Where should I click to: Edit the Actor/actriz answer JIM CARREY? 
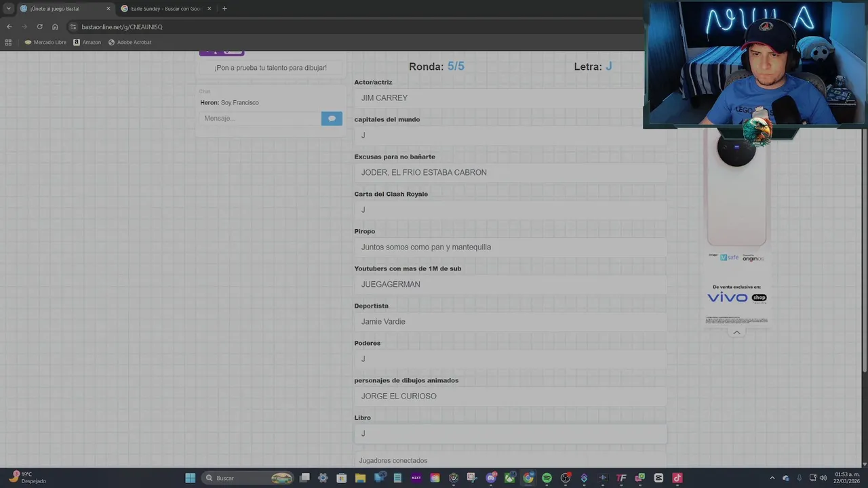click(x=510, y=98)
